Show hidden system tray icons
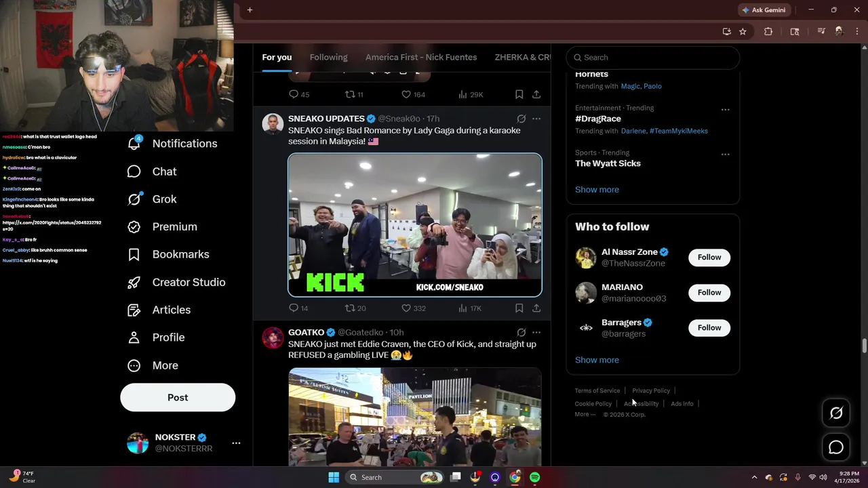 point(754,477)
